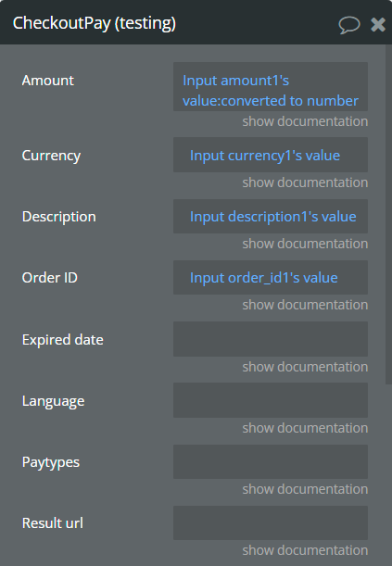Viewport: 392px width, 566px height.
Task: Click the panel's vertical scrollbar
Action: (x=388, y=215)
